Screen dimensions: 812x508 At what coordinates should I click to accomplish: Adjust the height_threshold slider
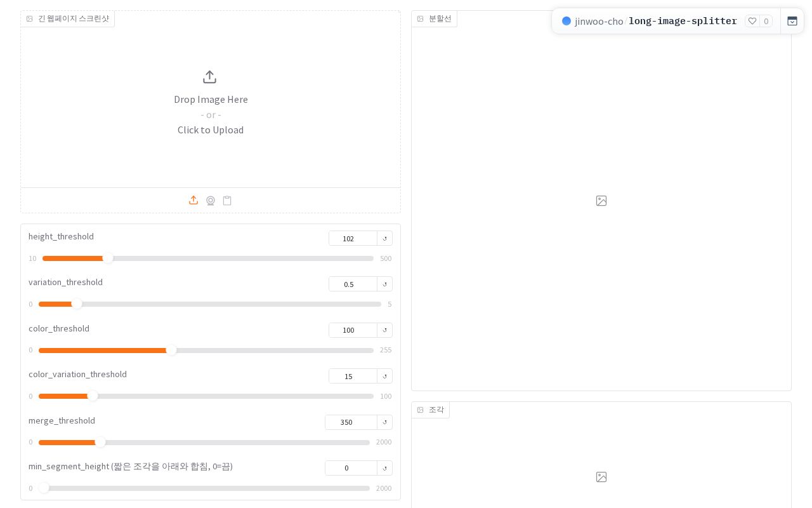point(208,258)
